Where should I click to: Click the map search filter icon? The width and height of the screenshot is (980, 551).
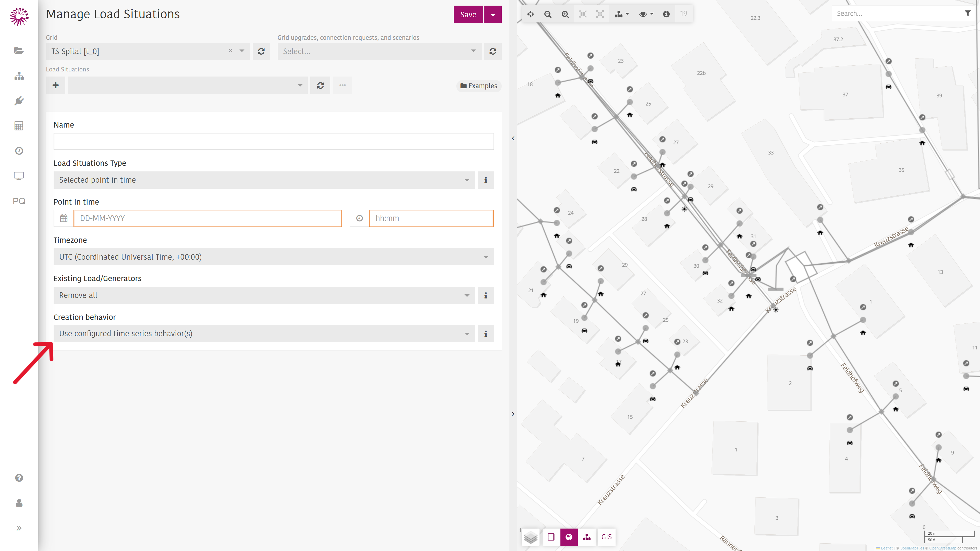(x=967, y=13)
